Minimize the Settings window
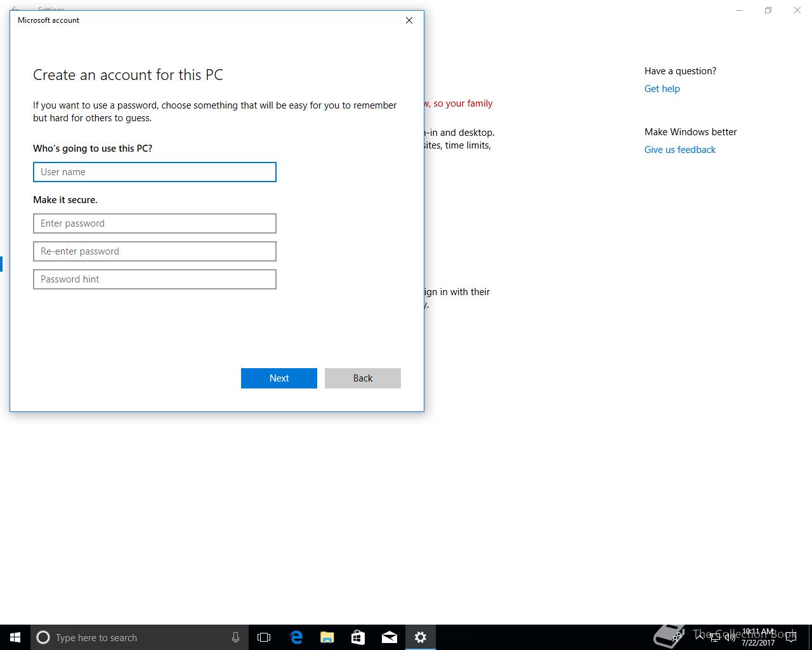Screen dimensions: 812x650 coord(739,10)
